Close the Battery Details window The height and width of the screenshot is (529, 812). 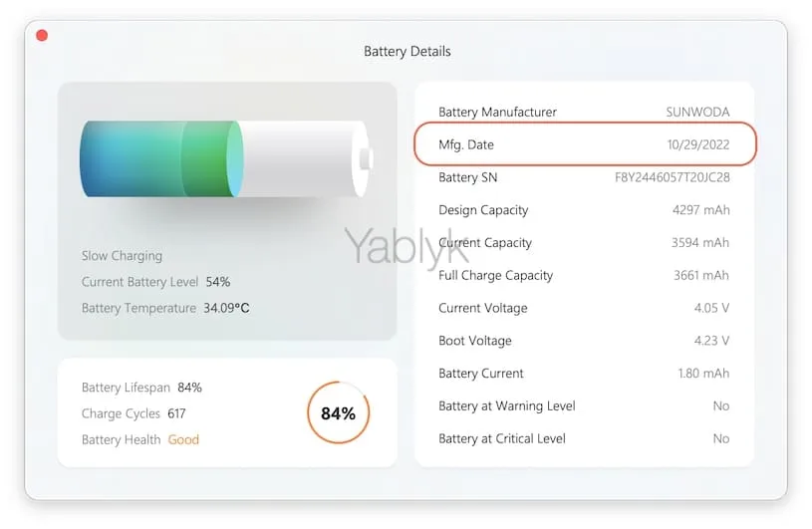(42, 36)
